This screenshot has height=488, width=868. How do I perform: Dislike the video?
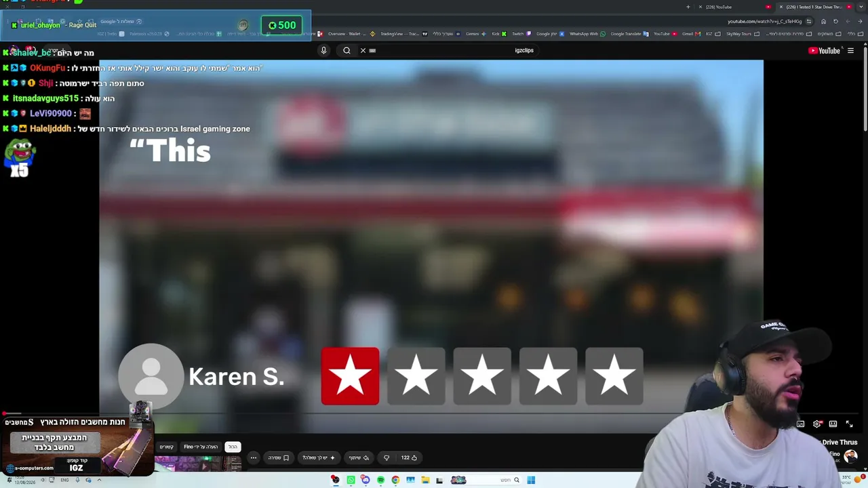click(387, 457)
